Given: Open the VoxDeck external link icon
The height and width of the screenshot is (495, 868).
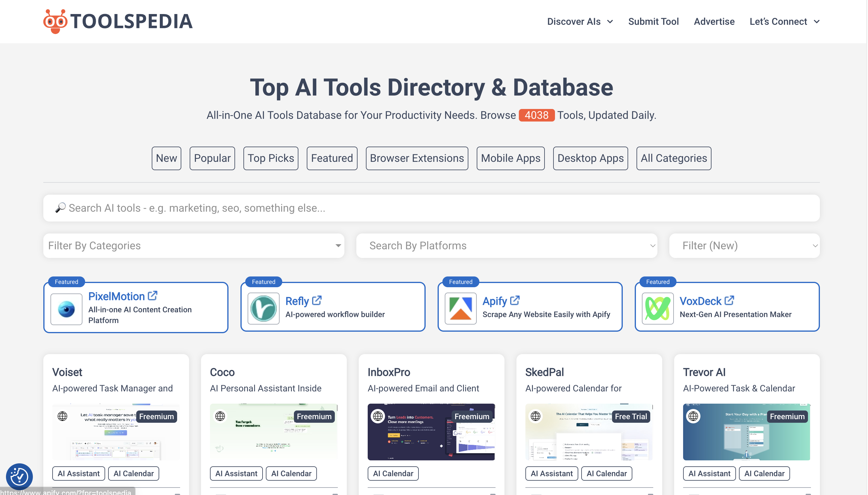Looking at the screenshot, I should 729,301.
